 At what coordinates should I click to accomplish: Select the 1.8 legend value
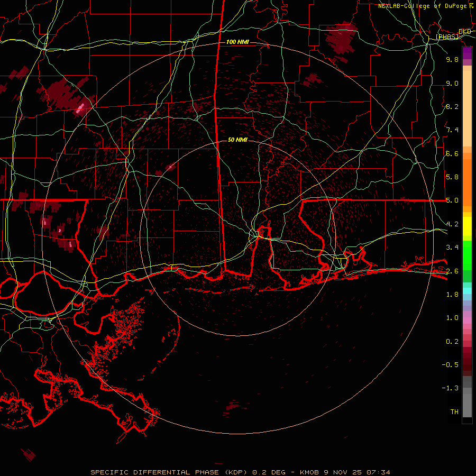(452, 295)
